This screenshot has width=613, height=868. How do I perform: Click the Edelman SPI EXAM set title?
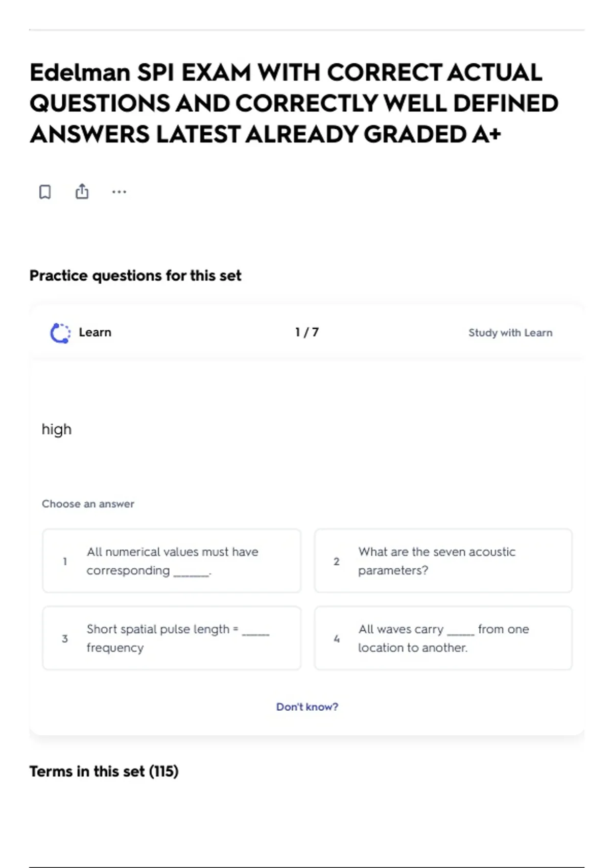pos(294,103)
